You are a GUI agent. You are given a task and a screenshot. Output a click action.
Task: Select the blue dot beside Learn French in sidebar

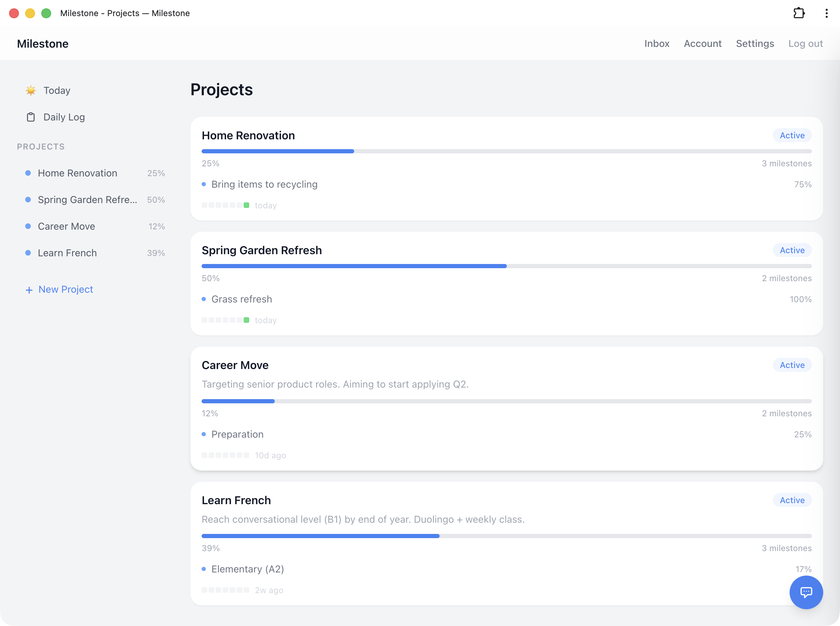click(28, 253)
